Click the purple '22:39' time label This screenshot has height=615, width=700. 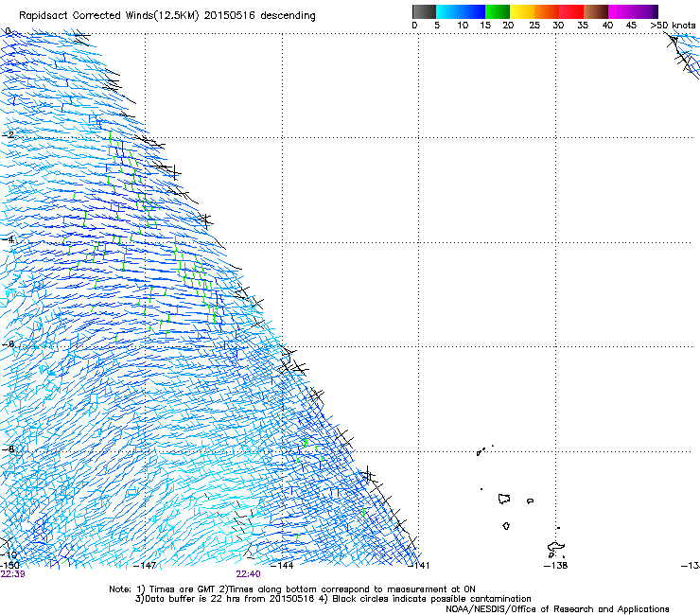point(12,574)
